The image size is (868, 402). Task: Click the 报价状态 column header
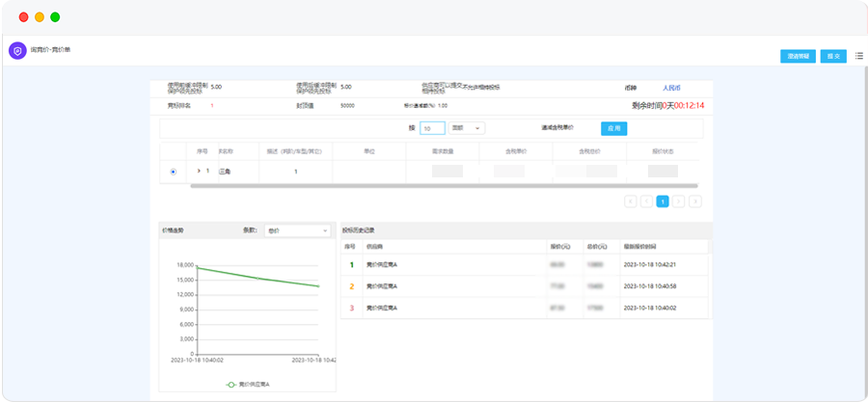coord(663,151)
